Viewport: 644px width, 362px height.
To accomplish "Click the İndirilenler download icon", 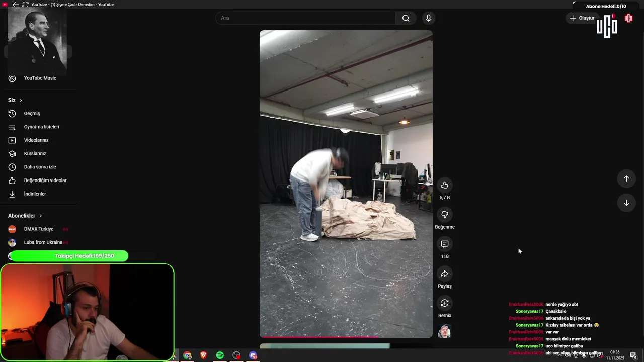I will pos(12,194).
